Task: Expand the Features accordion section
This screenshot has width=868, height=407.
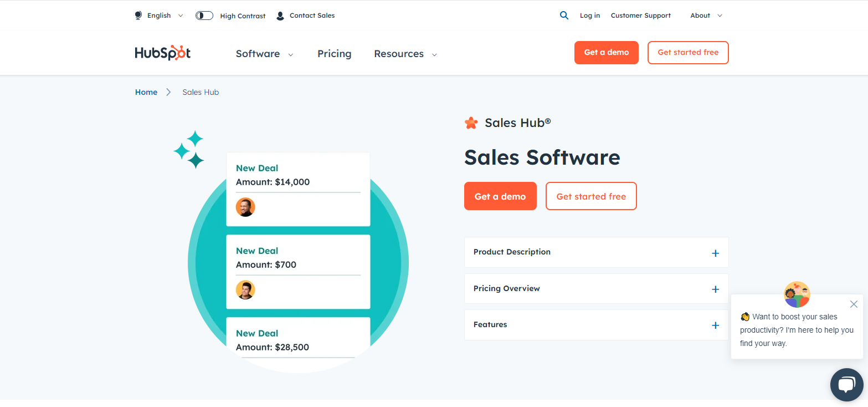Action: (x=597, y=325)
